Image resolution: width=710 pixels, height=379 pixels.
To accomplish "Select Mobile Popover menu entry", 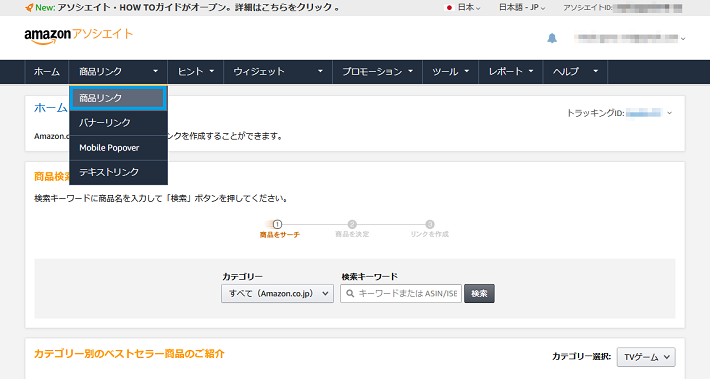I will click(118, 148).
